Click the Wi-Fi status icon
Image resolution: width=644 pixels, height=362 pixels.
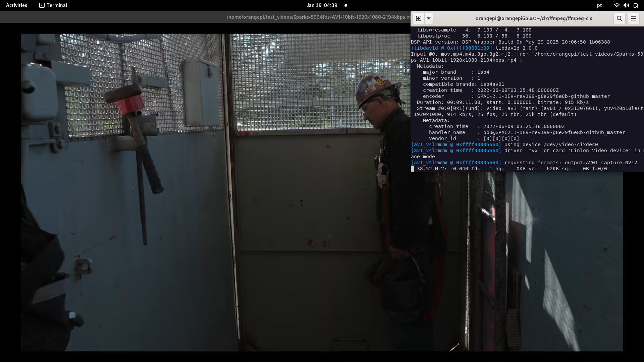tap(616, 5)
